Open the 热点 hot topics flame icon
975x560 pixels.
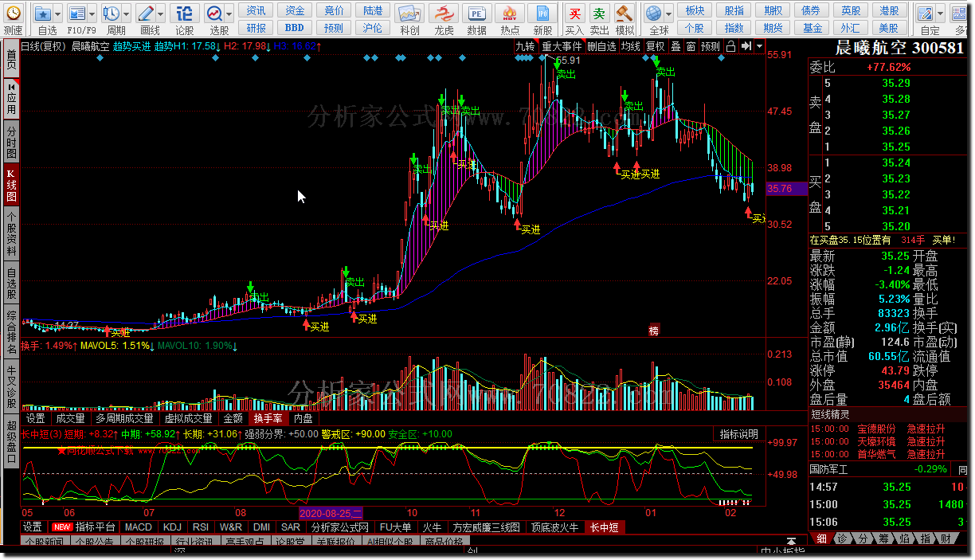click(x=510, y=14)
